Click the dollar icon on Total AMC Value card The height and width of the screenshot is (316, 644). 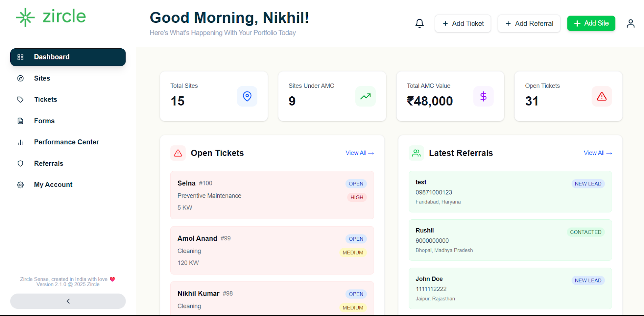point(483,96)
